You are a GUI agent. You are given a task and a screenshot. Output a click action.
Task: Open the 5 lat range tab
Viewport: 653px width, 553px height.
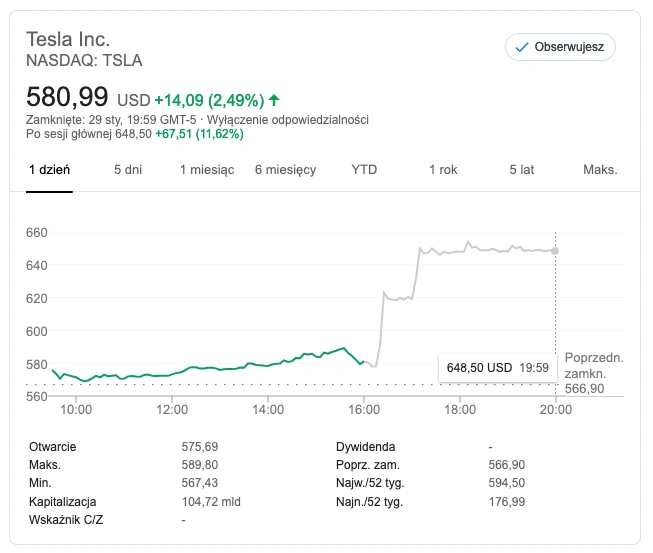[522, 170]
